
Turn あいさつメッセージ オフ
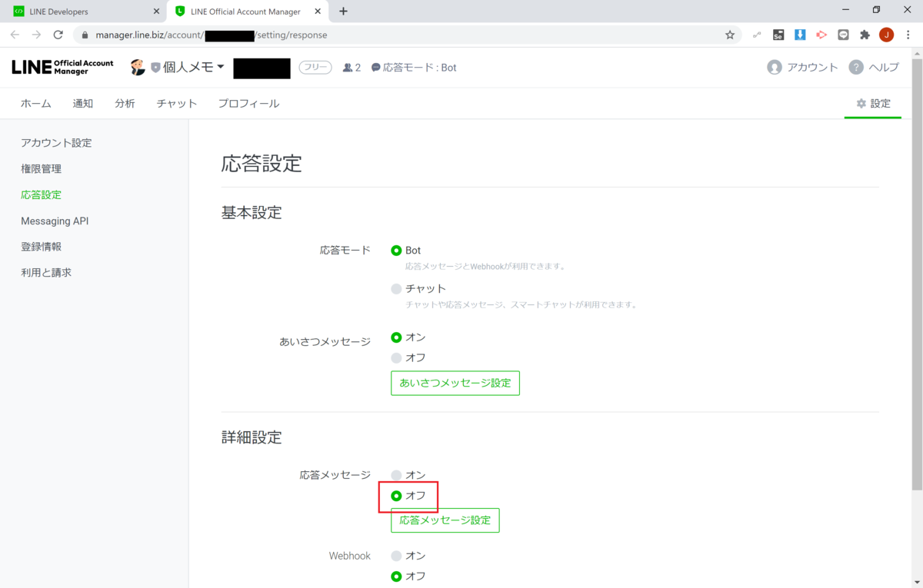pyautogui.click(x=395, y=357)
